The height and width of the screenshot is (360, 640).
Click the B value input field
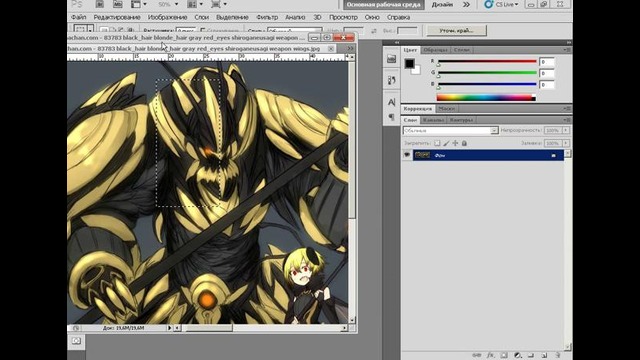click(547, 85)
